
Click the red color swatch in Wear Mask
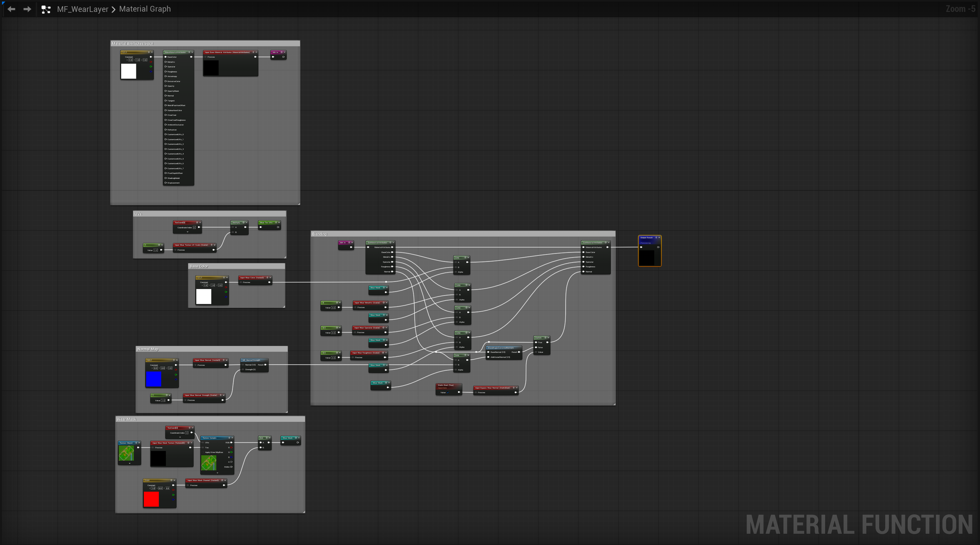pos(151,499)
